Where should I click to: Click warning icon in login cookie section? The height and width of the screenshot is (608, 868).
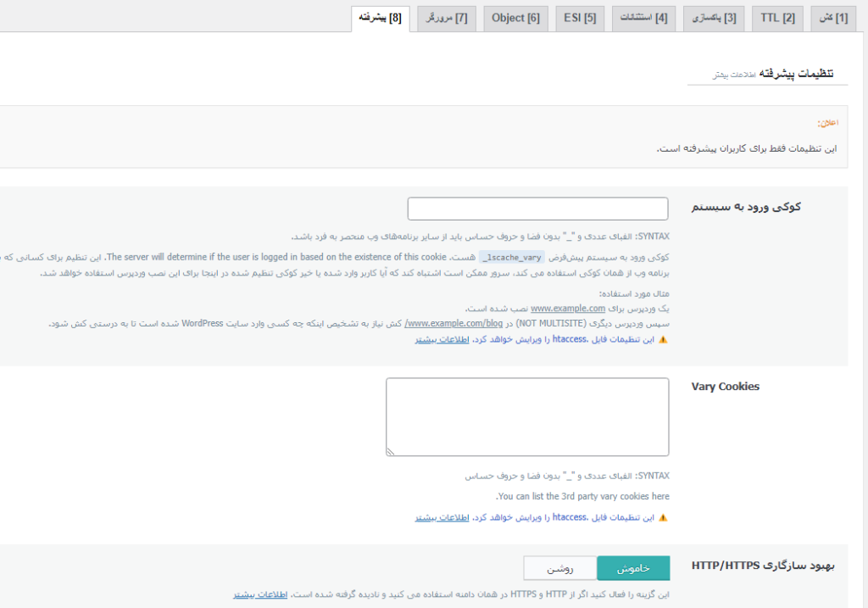click(x=663, y=339)
